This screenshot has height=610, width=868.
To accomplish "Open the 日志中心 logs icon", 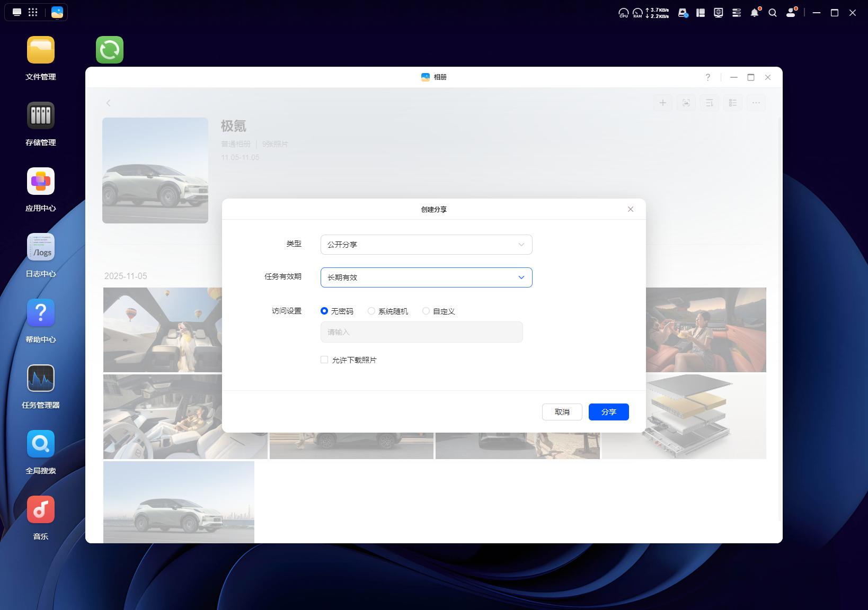I will [x=41, y=247].
